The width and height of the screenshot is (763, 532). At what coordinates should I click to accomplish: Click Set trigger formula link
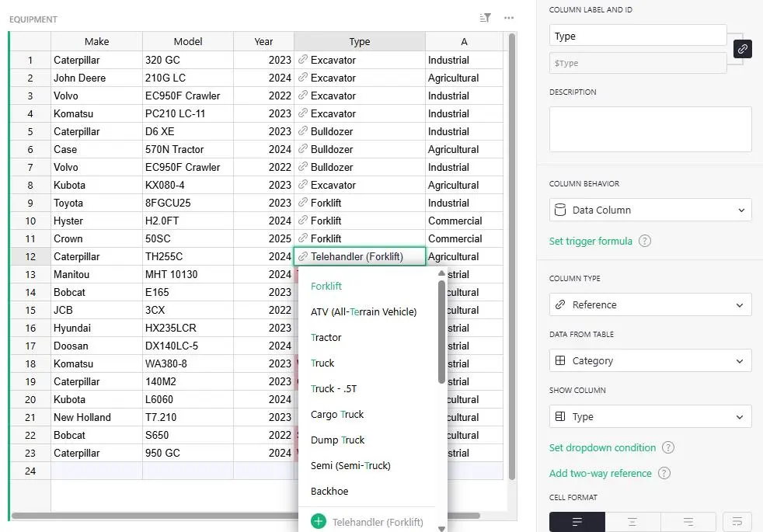pyautogui.click(x=591, y=242)
